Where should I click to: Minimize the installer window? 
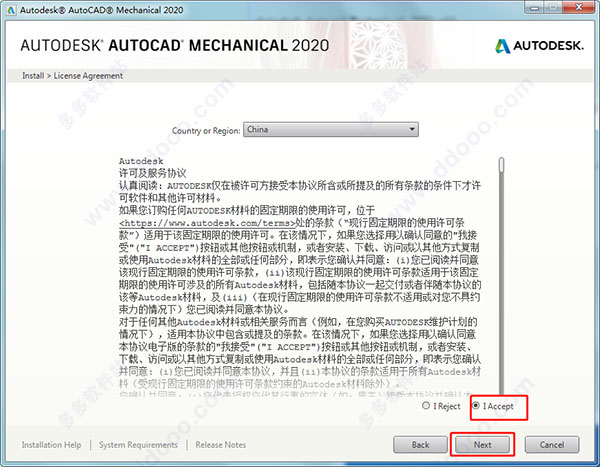click(x=535, y=8)
